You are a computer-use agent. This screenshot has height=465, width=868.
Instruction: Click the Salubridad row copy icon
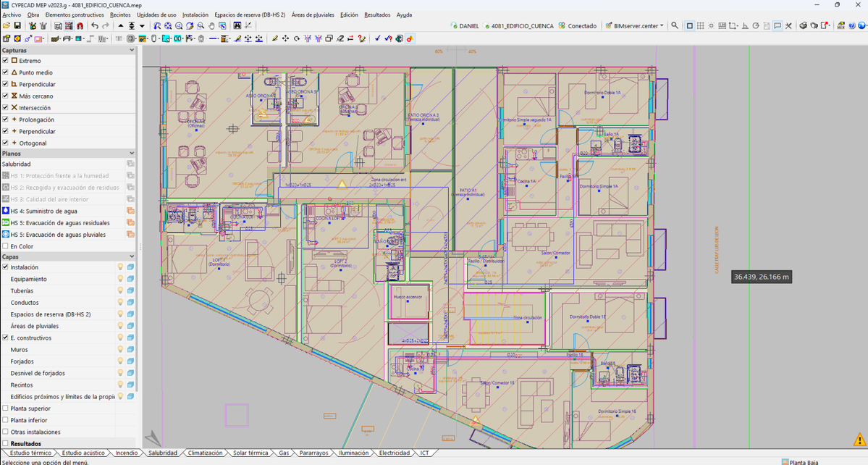coord(130,164)
